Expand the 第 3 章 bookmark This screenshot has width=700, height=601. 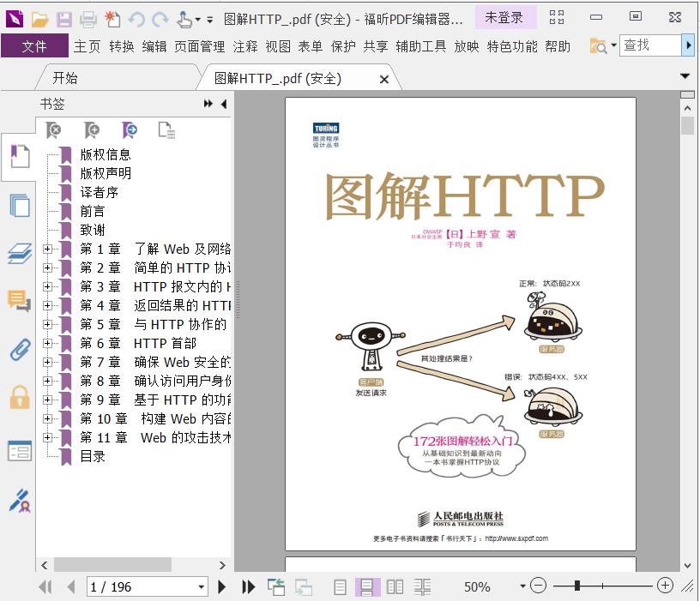47,286
